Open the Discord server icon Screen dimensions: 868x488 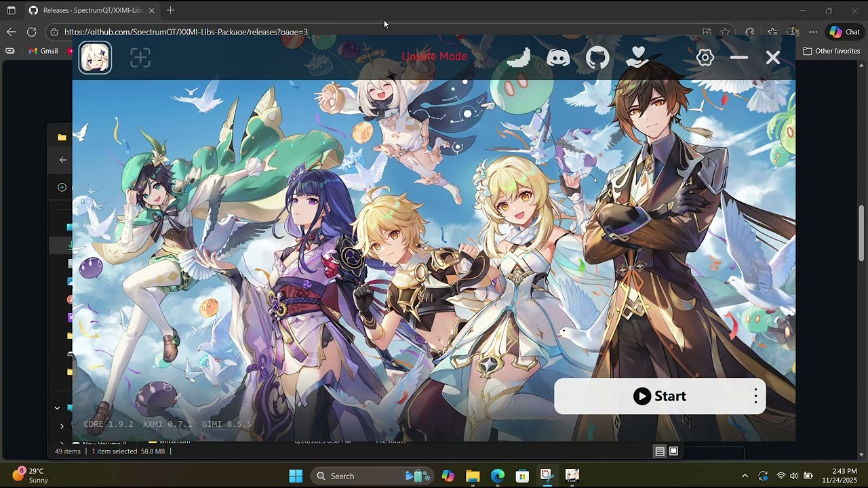pos(558,58)
